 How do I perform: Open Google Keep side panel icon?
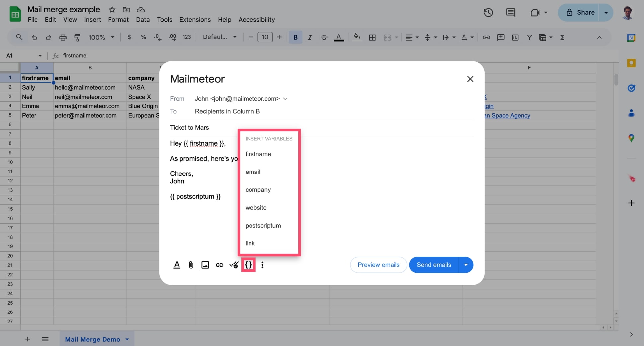tap(631, 63)
